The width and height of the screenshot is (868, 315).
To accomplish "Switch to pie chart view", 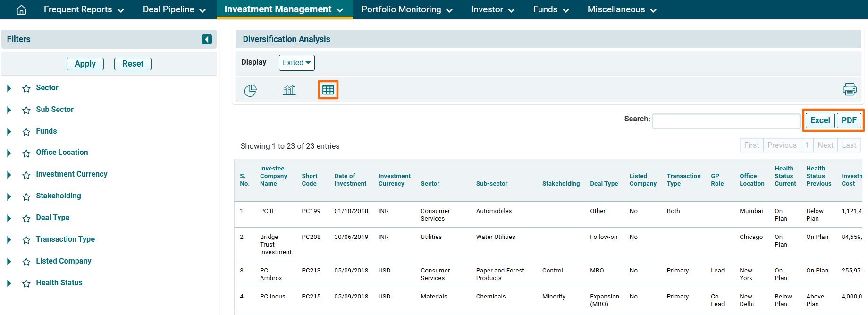I will 250,90.
